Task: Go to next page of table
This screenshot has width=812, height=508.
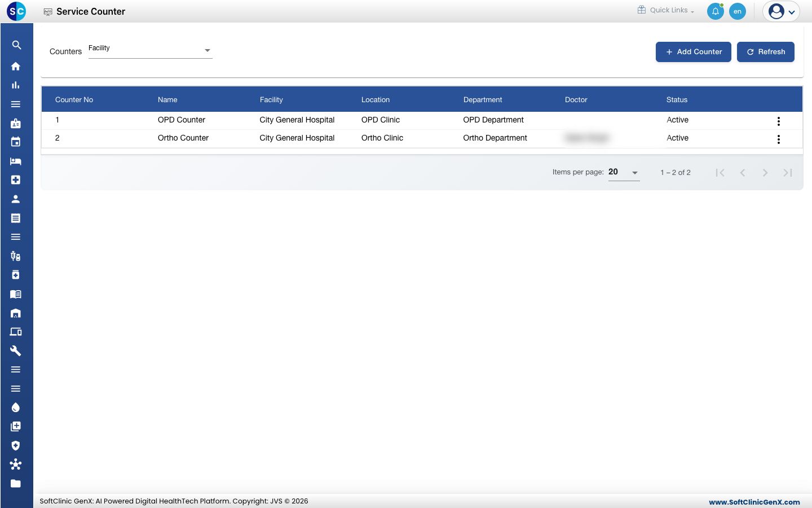Action: 765,173
